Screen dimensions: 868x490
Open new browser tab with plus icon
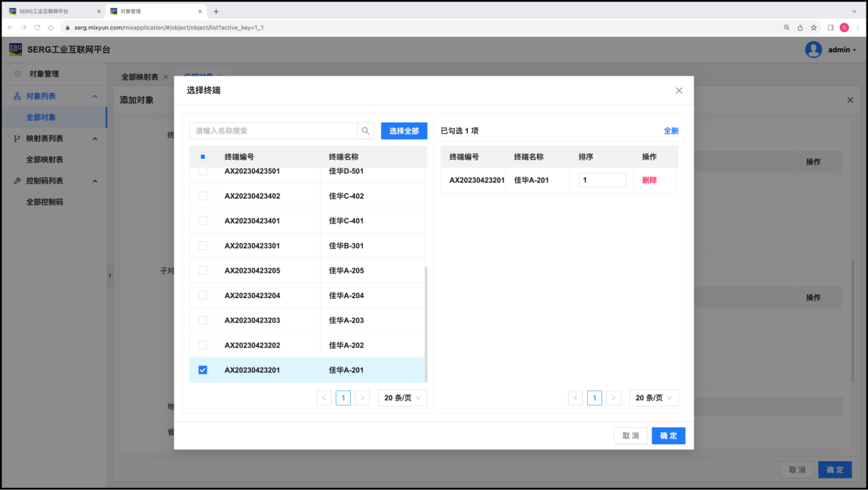coord(216,11)
